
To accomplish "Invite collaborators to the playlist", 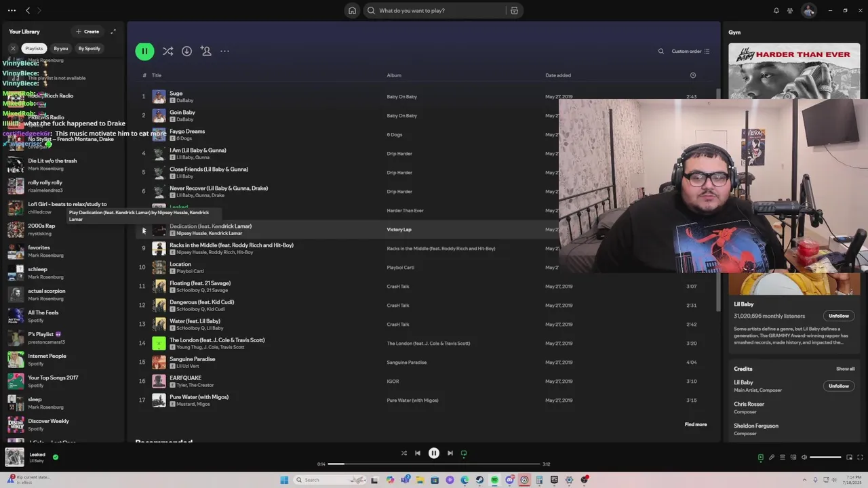I will 206,51.
